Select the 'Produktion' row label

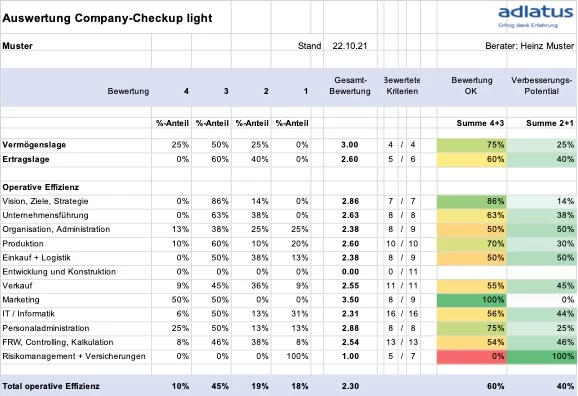click(23, 244)
